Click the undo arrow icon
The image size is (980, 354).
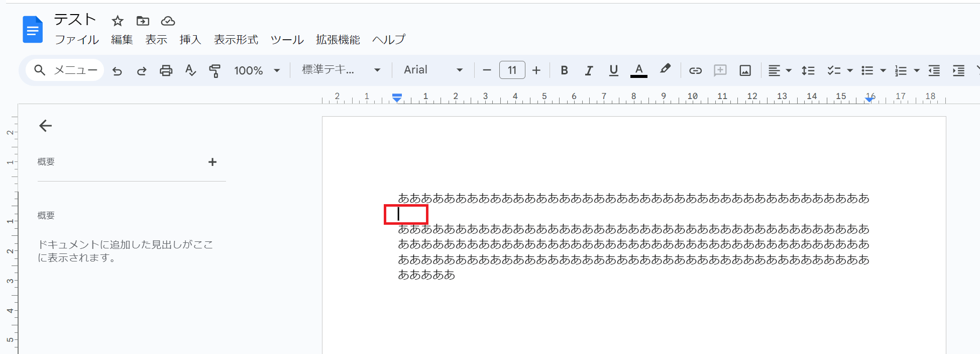point(117,71)
